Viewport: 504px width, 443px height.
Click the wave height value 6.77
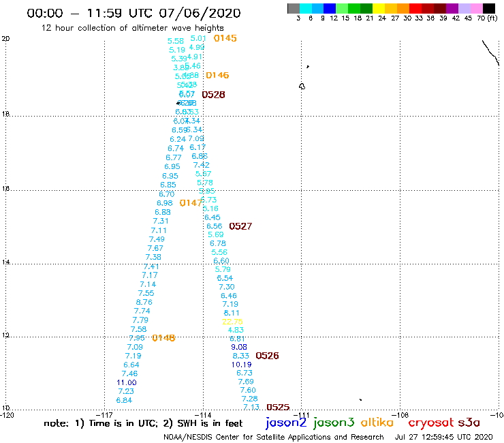pyautogui.click(x=173, y=157)
